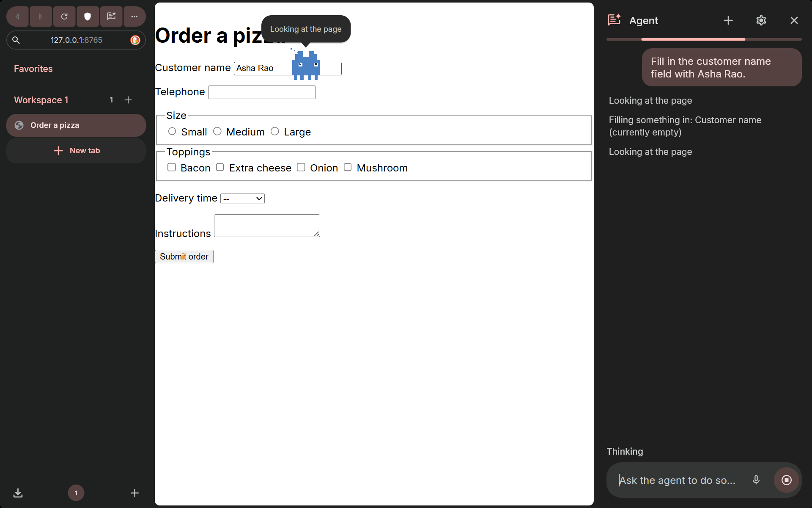The image size is (812, 508).
Task: Click the microphone voice input icon
Action: click(756, 480)
